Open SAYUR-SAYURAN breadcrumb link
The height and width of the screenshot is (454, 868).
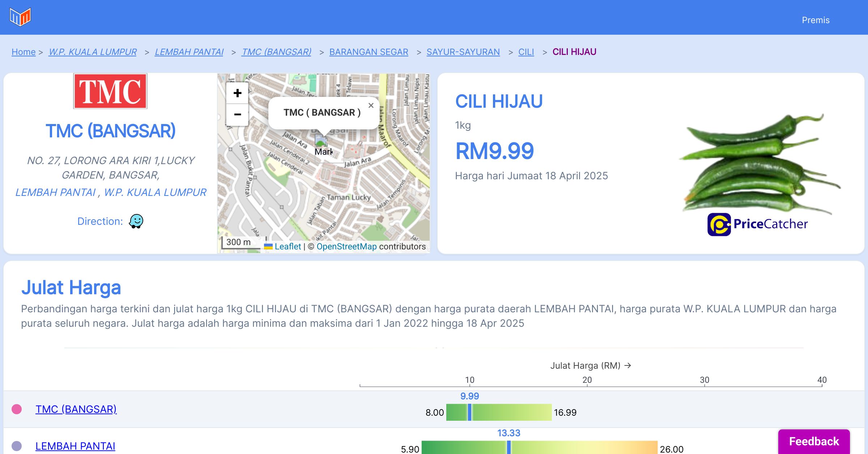coord(463,52)
